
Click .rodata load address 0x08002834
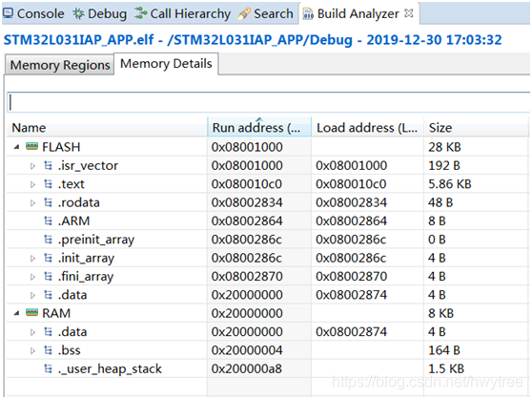pyautogui.click(x=351, y=202)
